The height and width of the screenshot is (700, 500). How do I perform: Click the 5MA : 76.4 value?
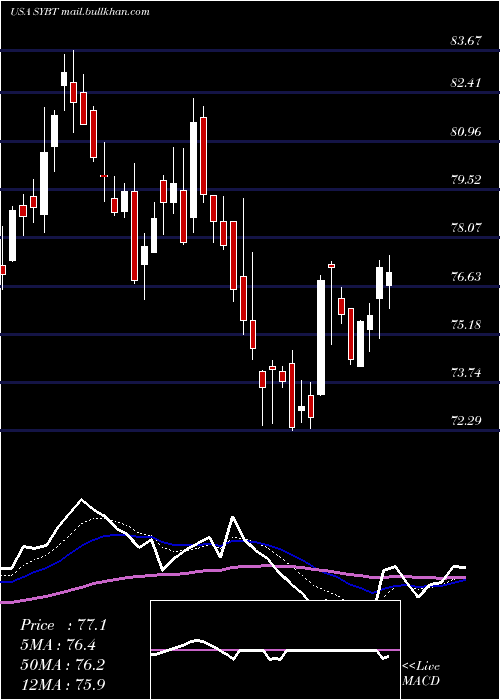58,645
